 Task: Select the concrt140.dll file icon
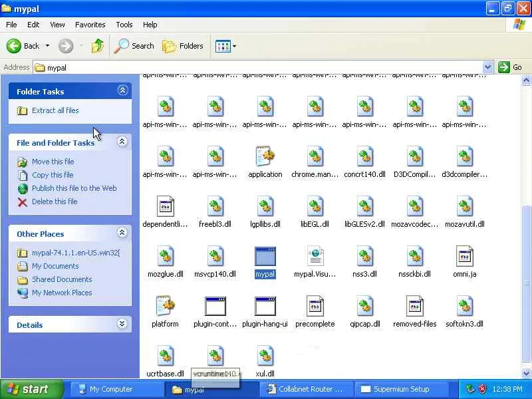pyautogui.click(x=364, y=156)
